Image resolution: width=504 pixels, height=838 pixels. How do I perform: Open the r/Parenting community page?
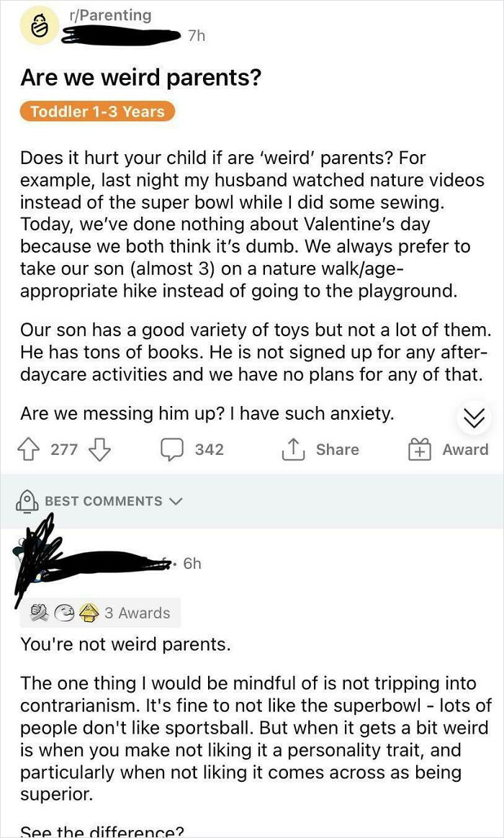103,15
